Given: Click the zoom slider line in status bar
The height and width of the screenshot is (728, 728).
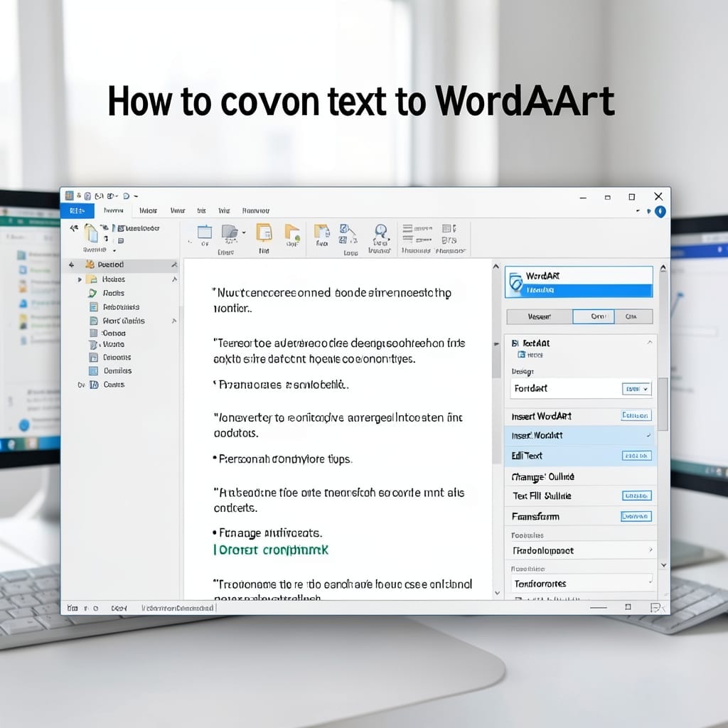Looking at the screenshot, I should (599, 608).
